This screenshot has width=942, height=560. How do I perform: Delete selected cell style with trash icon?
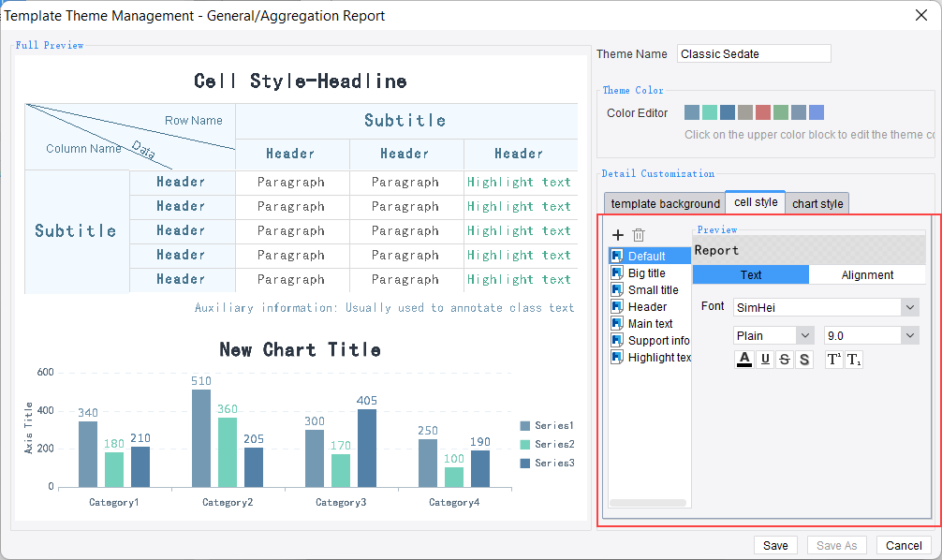[x=639, y=235]
